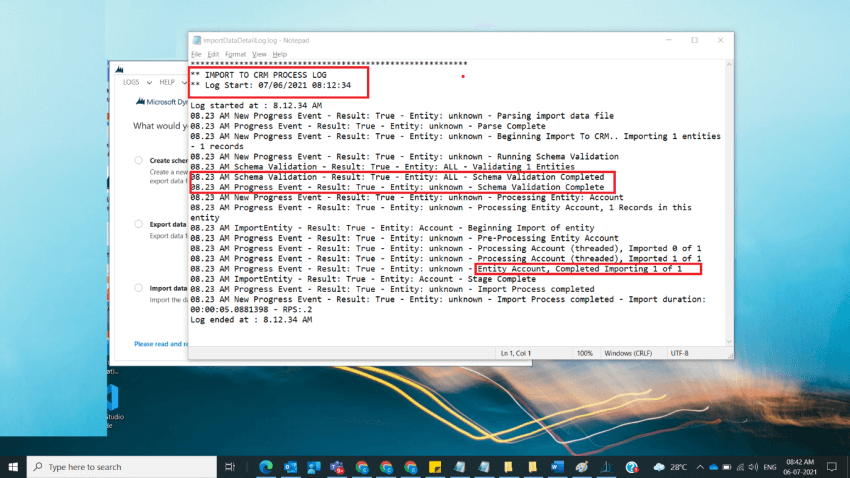The height and width of the screenshot is (478, 850).
Task: Open the Studio desktop shortcut icon
Action: (113, 398)
